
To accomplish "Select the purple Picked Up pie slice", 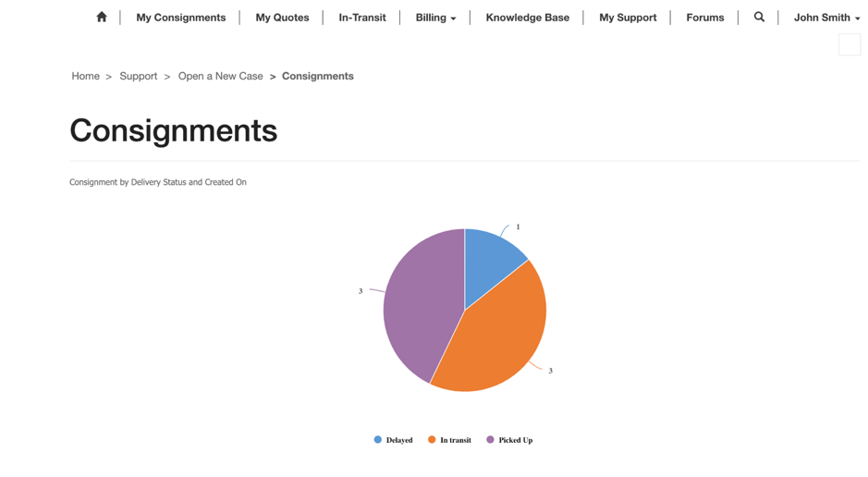I will 421,300.
